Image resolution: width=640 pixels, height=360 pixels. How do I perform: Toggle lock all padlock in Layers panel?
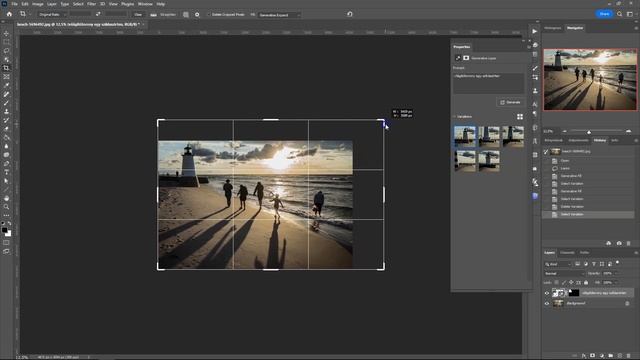586,282
